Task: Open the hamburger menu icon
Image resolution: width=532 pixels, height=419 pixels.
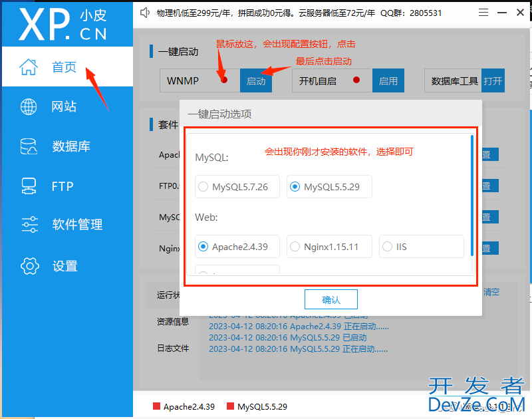Action: coord(483,13)
